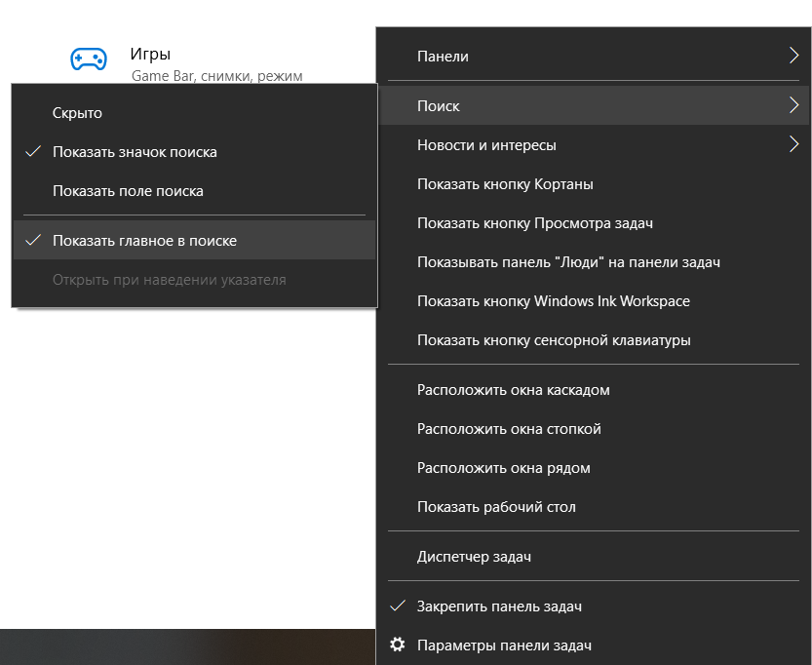Click the checkmark beside Закрепить панель задач
The image size is (812, 665).
(x=398, y=606)
